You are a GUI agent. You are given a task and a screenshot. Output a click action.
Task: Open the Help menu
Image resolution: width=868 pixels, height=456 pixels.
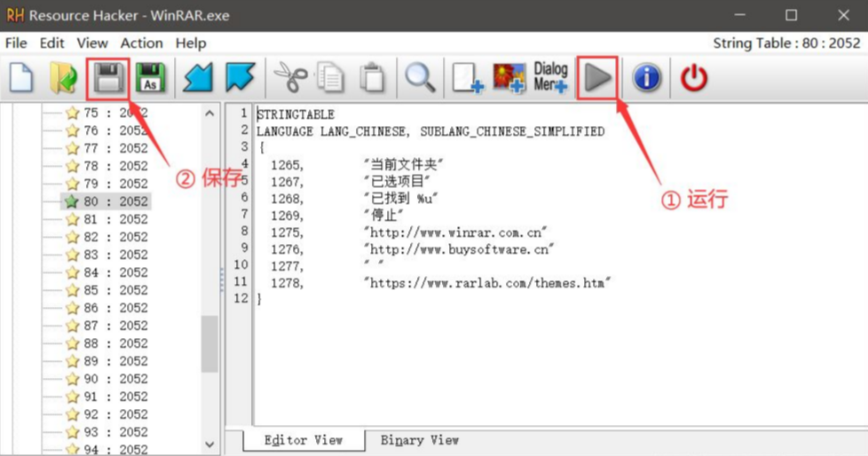tap(191, 43)
